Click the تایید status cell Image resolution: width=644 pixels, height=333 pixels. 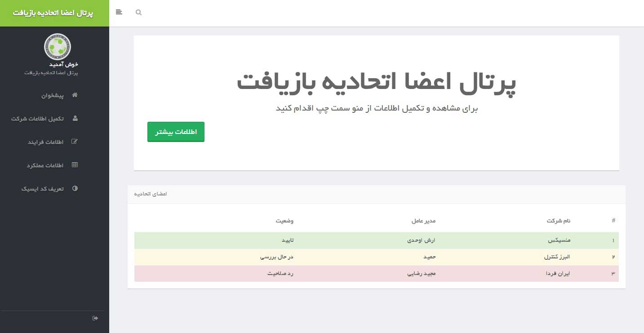(288, 240)
